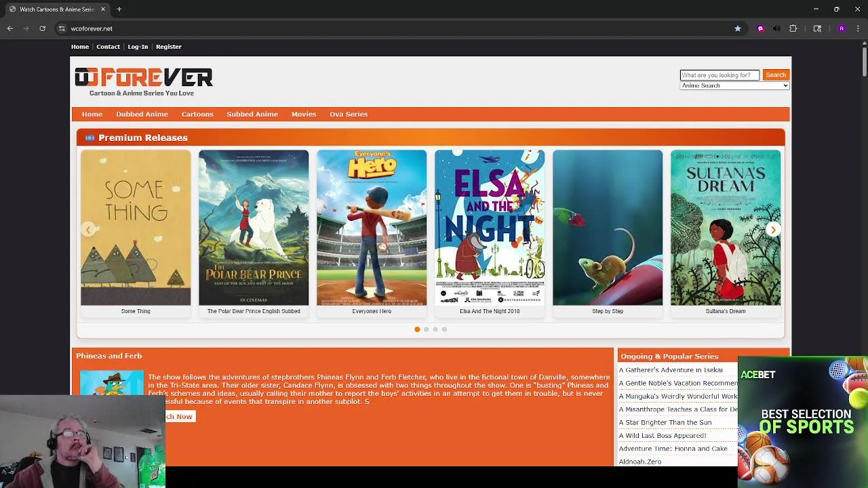This screenshot has height=488, width=868.
Task: Open the Contact link
Action: point(108,47)
